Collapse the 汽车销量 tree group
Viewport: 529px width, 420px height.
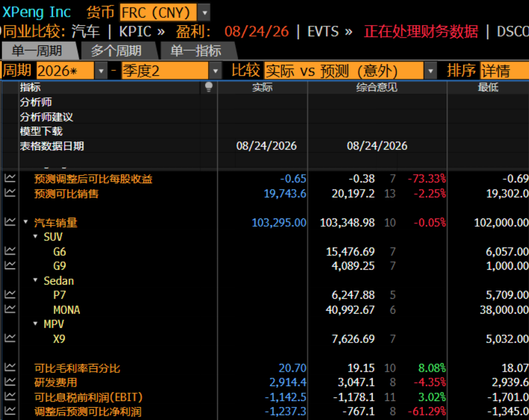coord(26,222)
